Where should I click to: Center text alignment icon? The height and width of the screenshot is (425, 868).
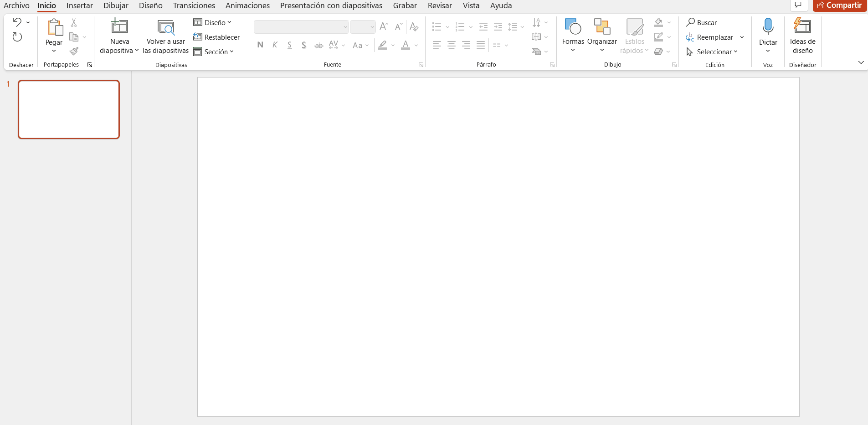pos(452,45)
